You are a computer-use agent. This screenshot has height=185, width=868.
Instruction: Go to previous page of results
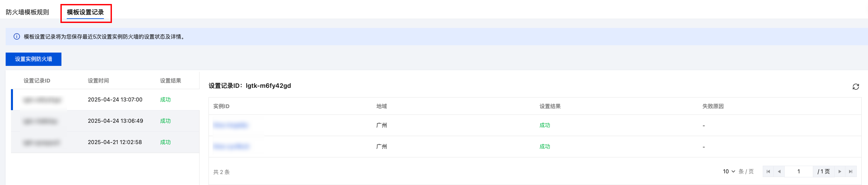[779, 171]
